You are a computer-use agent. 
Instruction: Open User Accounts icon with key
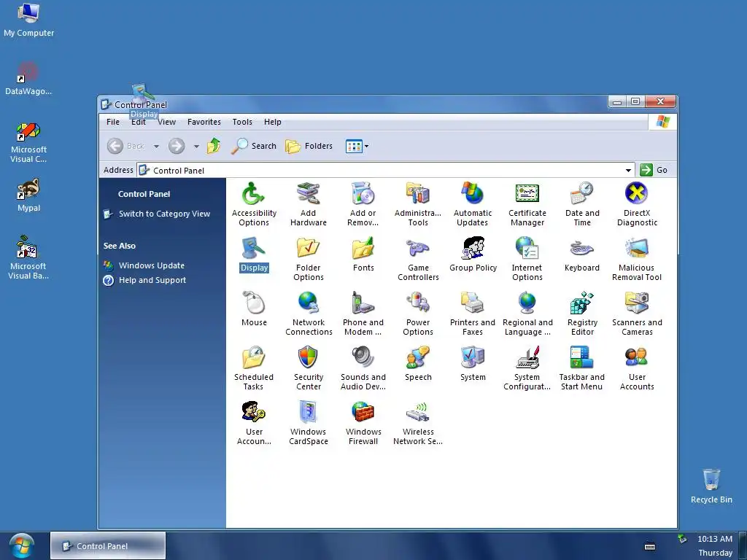point(254,423)
